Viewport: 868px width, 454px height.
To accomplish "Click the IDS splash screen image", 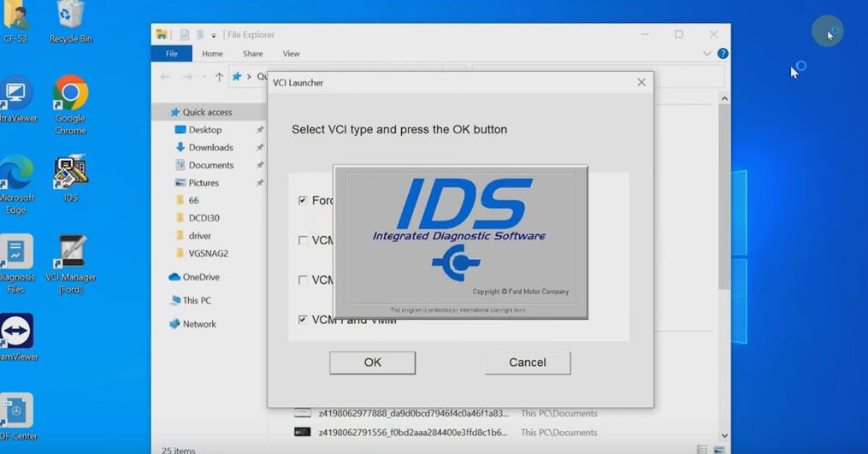I will (461, 243).
